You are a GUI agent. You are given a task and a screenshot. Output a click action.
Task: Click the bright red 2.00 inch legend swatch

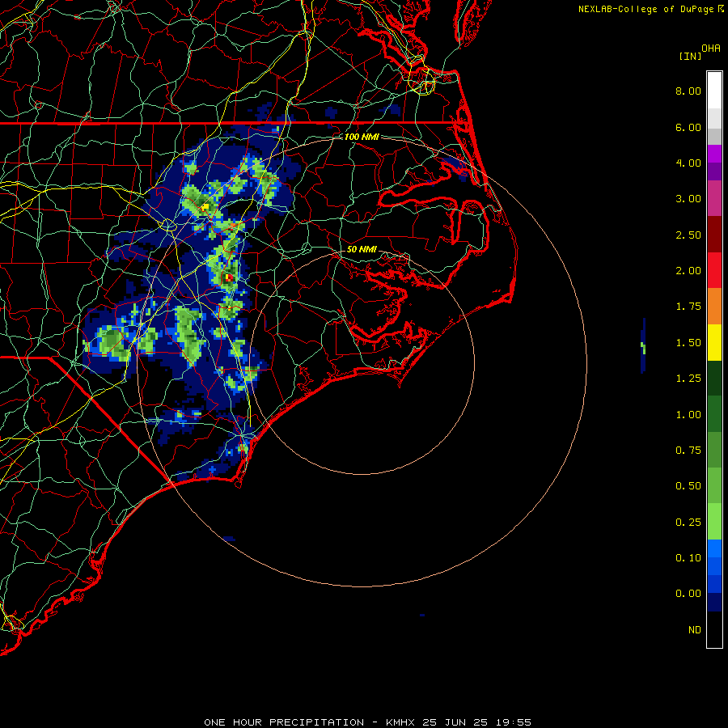(714, 270)
